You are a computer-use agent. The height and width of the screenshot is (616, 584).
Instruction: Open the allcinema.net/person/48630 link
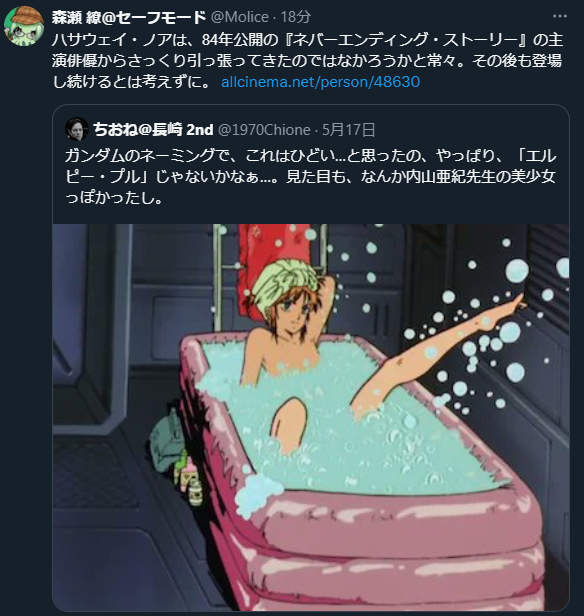tap(320, 82)
